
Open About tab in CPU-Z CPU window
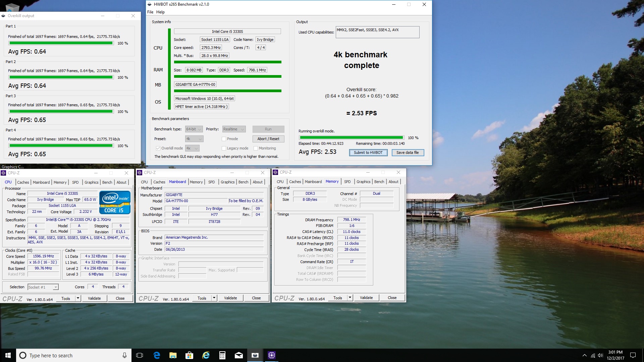[121, 182]
